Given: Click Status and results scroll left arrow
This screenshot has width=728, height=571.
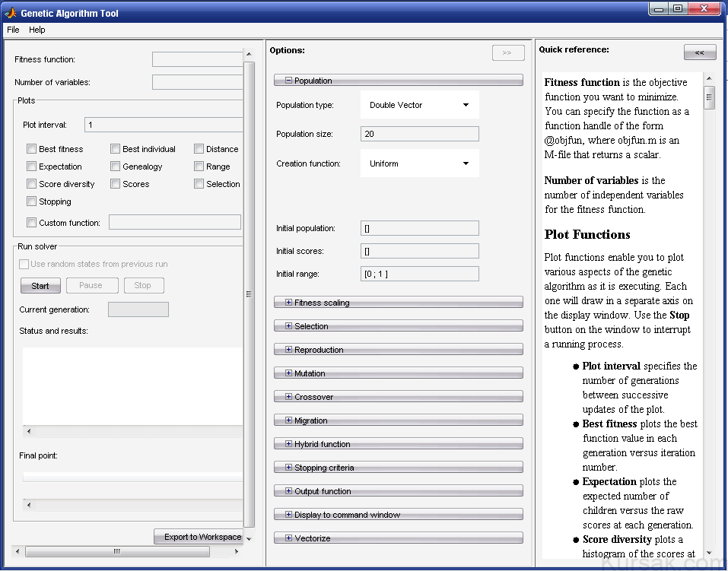Looking at the screenshot, I should pos(29,431).
